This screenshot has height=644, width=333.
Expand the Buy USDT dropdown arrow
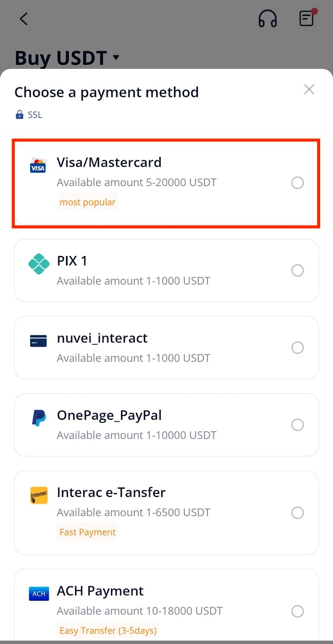(116, 57)
